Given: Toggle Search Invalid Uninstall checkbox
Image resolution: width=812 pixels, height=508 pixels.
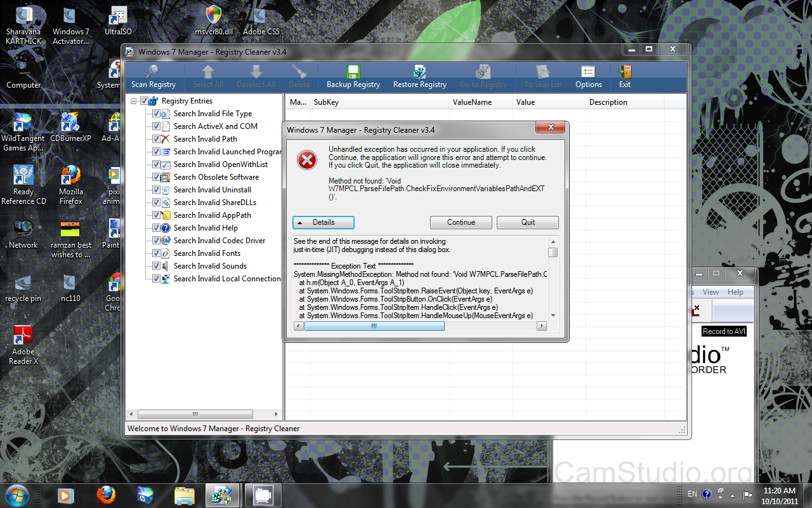Looking at the screenshot, I should tap(157, 190).
